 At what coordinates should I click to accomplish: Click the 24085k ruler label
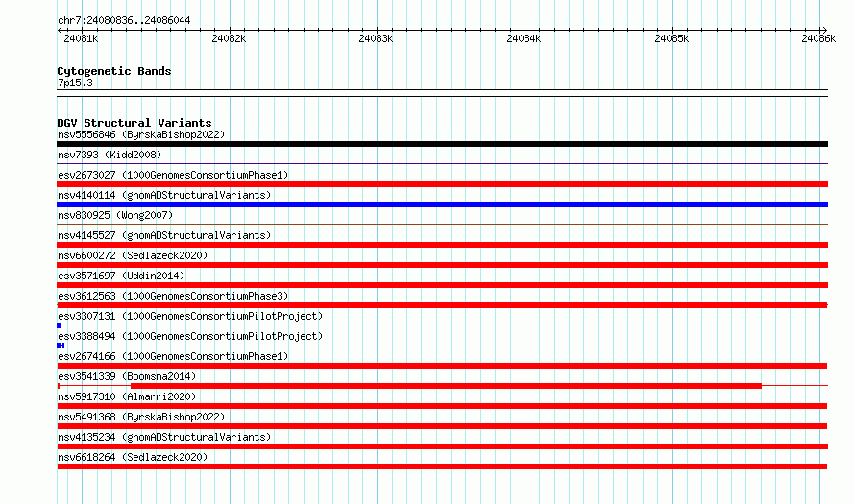pyautogui.click(x=672, y=38)
